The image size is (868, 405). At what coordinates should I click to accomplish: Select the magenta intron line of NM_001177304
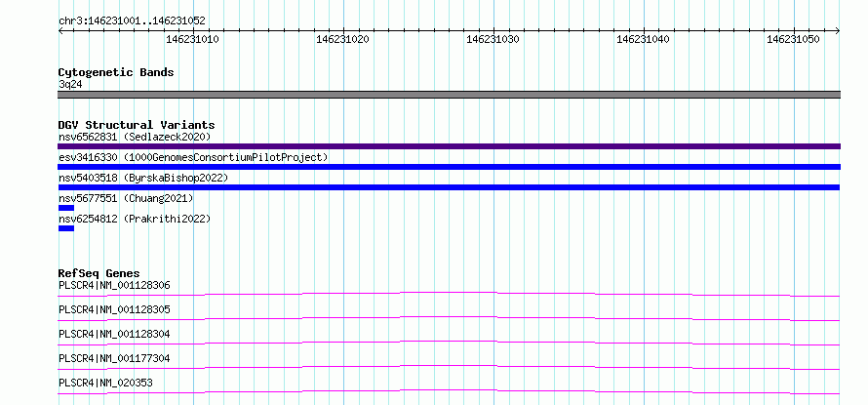(449, 365)
